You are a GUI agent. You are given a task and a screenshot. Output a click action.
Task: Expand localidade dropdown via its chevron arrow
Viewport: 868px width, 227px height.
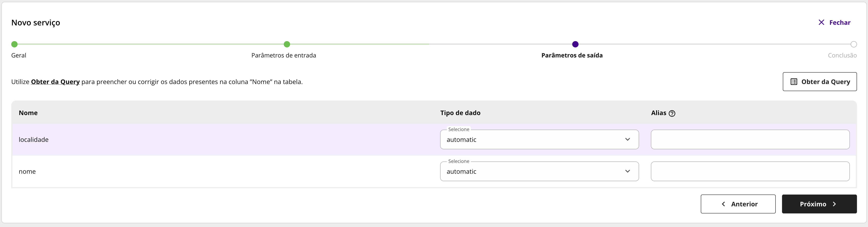[x=627, y=139]
